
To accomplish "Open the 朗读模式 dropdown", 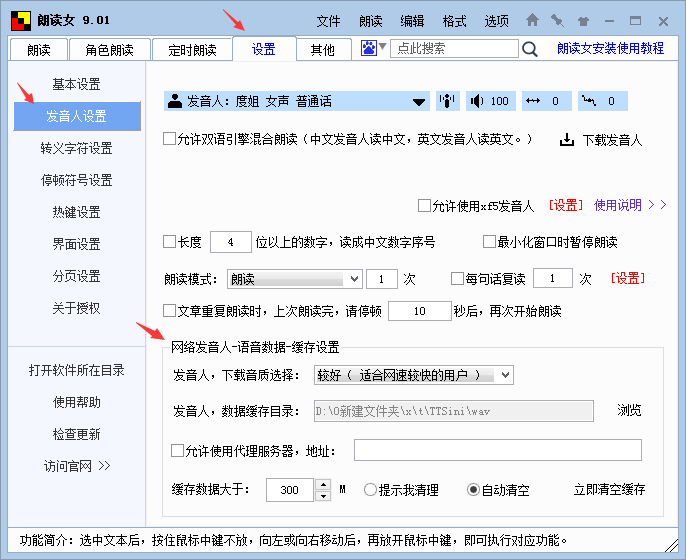I will click(294, 279).
